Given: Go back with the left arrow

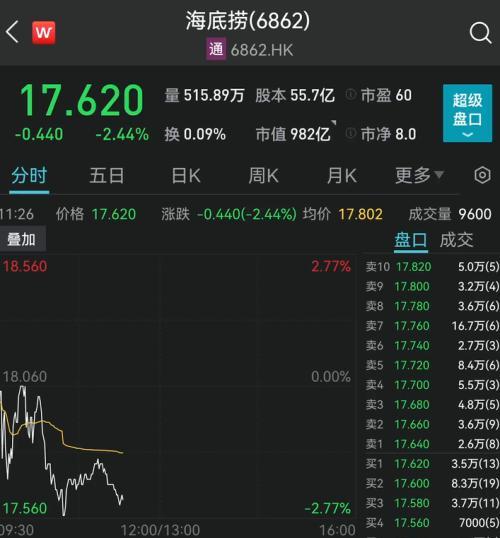Looking at the screenshot, I should pos(12,32).
